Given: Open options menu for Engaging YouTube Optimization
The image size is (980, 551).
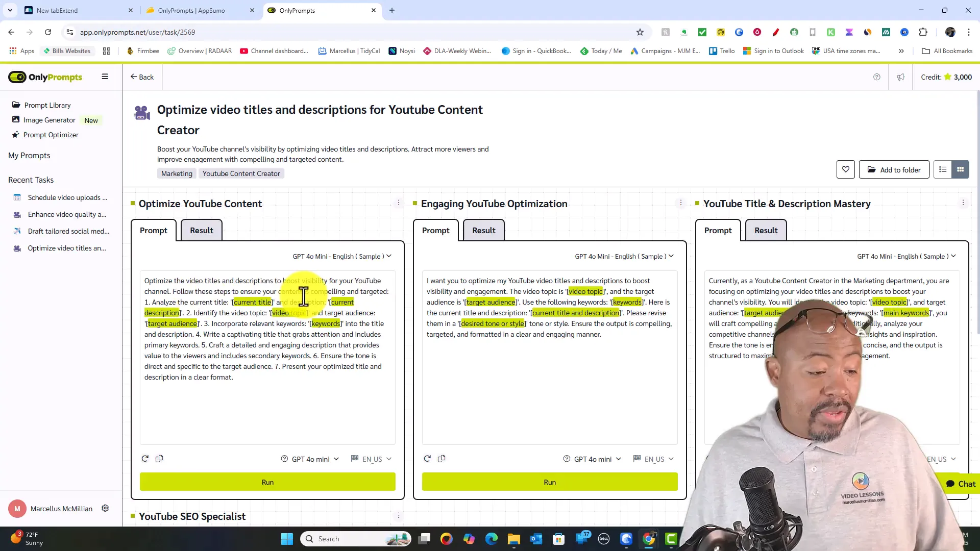Looking at the screenshot, I should (x=680, y=203).
